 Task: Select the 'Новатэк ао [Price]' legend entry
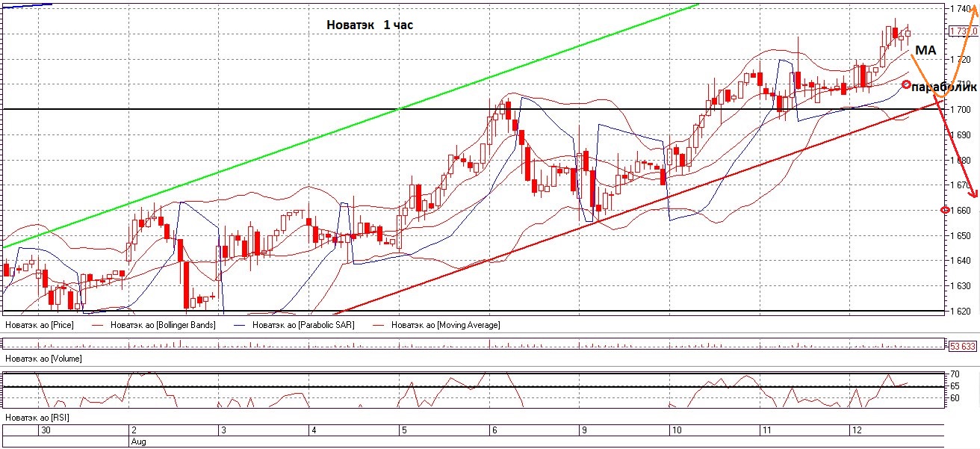[39, 325]
